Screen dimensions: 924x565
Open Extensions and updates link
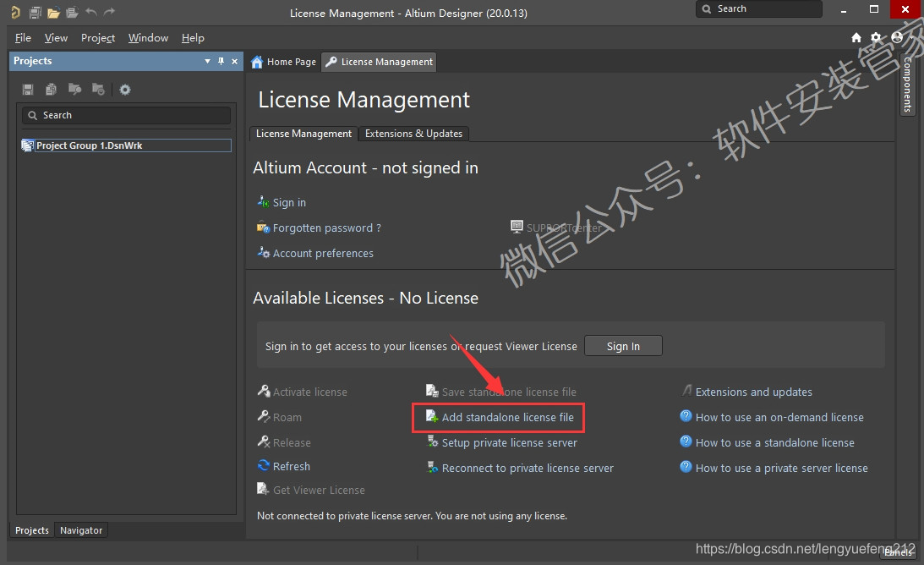[754, 392]
